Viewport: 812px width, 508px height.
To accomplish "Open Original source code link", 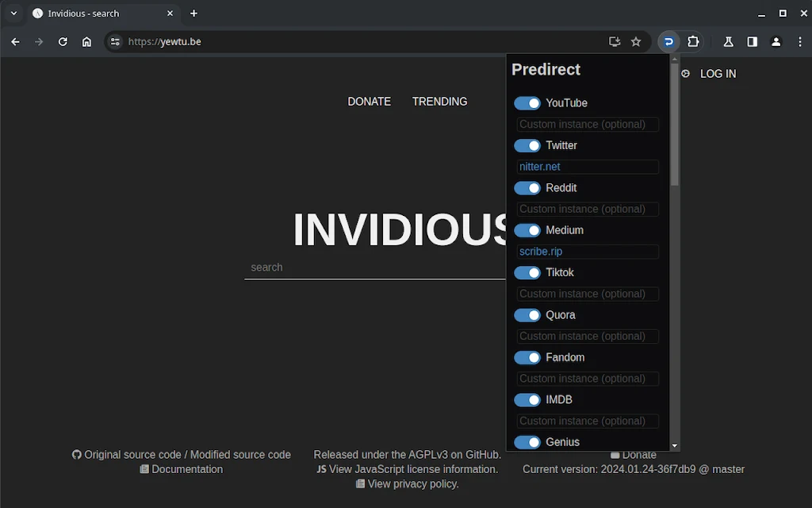I will [x=132, y=455].
